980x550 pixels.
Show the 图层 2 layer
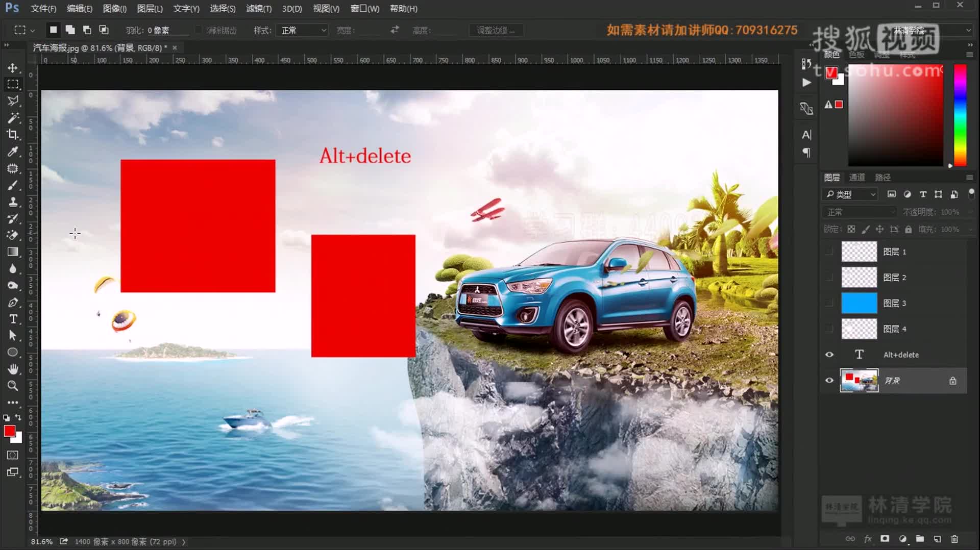pyautogui.click(x=829, y=278)
